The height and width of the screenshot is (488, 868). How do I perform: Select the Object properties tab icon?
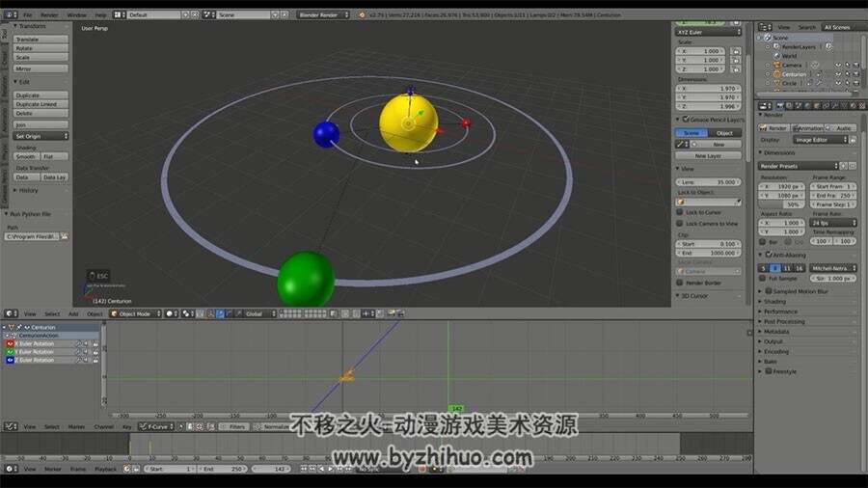[x=817, y=106]
